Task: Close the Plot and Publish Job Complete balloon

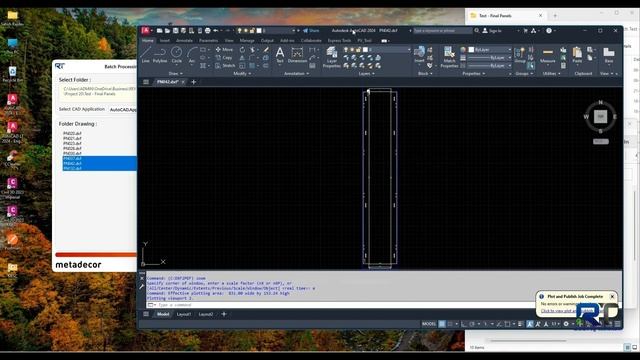Action: (x=612, y=296)
